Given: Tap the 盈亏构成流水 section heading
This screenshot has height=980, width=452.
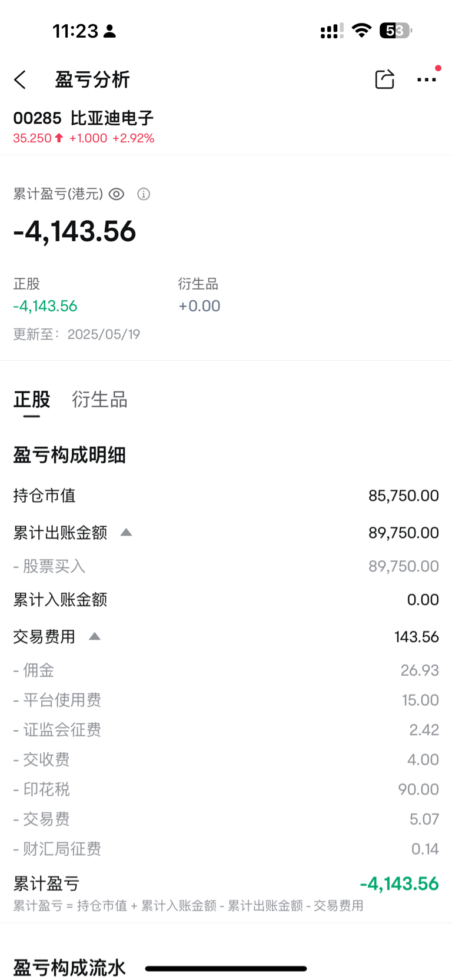Looking at the screenshot, I should click(x=69, y=968).
